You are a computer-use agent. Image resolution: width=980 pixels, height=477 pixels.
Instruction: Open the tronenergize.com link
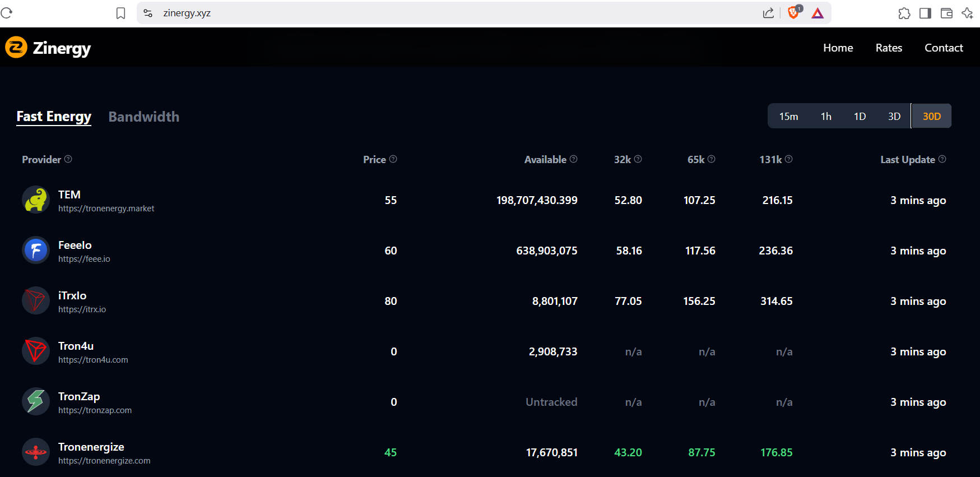[104, 461]
